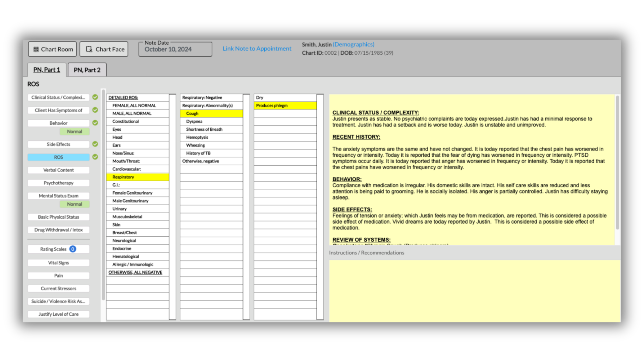Toggle Normal under Mental Status Exam
The width and height of the screenshot is (644, 362).
(74, 204)
